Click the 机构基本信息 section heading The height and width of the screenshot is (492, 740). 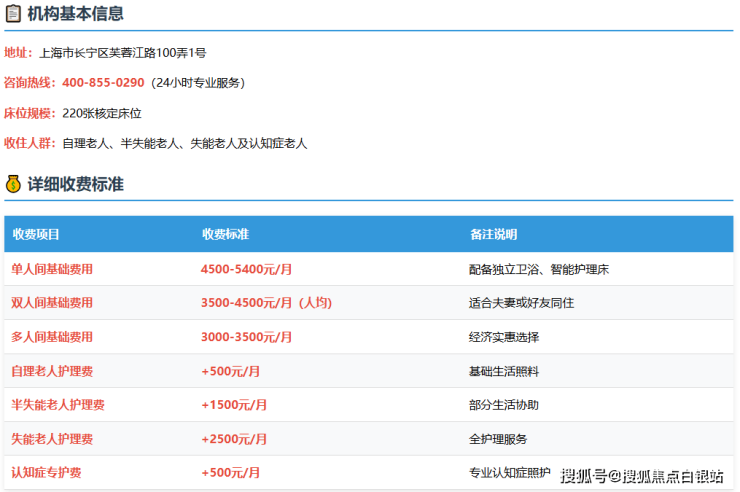click(75, 14)
